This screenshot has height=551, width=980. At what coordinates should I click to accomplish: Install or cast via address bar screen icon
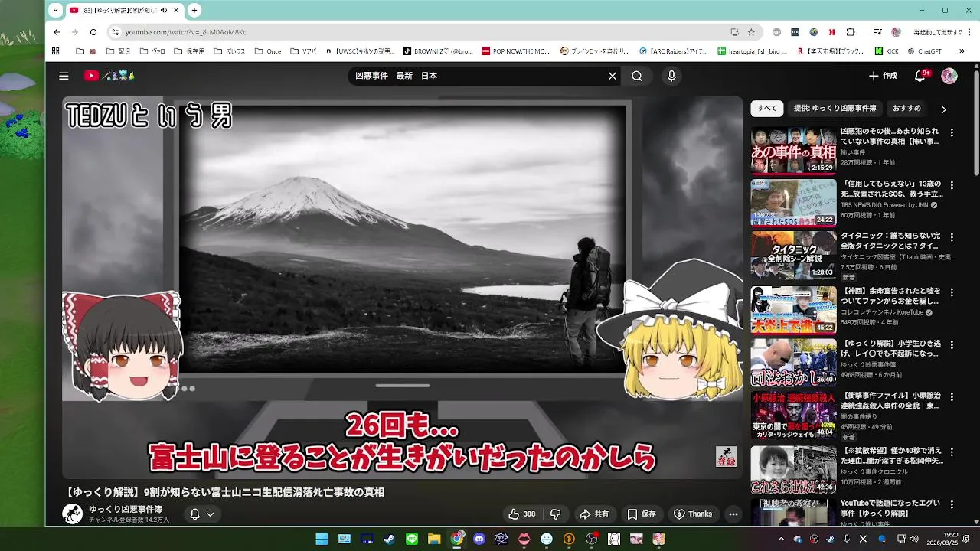coord(734,32)
